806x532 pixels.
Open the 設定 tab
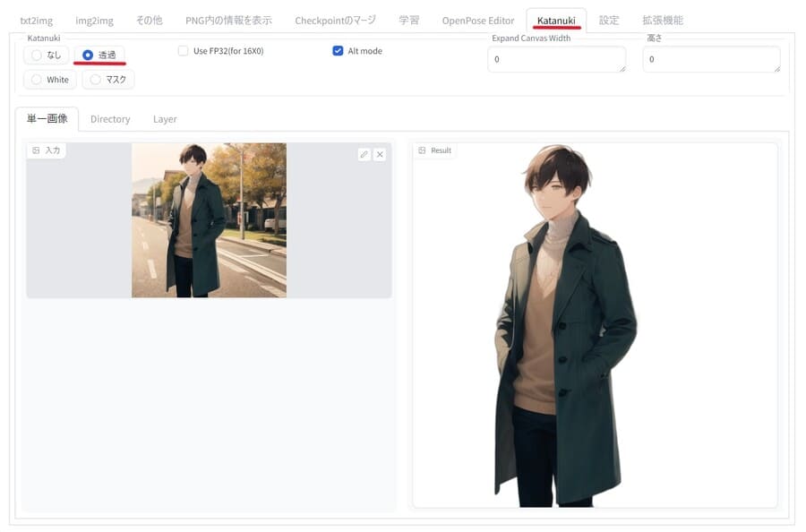click(x=609, y=20)
